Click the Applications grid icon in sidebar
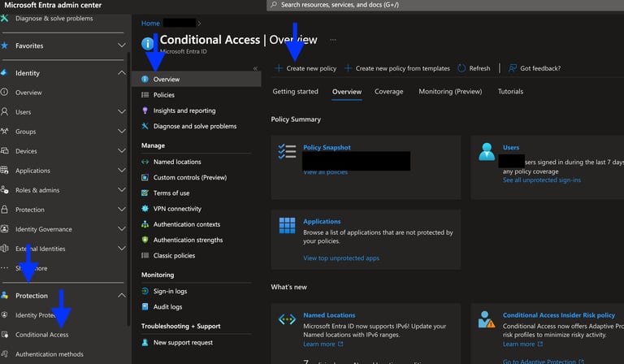Image resolution: width=624 pixels, height=364 pixels. [x=4, y=171]
